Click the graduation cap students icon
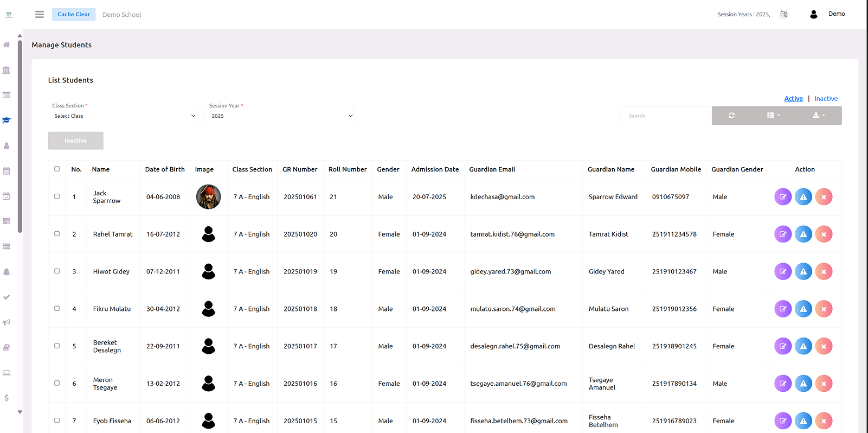The width and height of the screenshot is (868, 433). point(7,120)
